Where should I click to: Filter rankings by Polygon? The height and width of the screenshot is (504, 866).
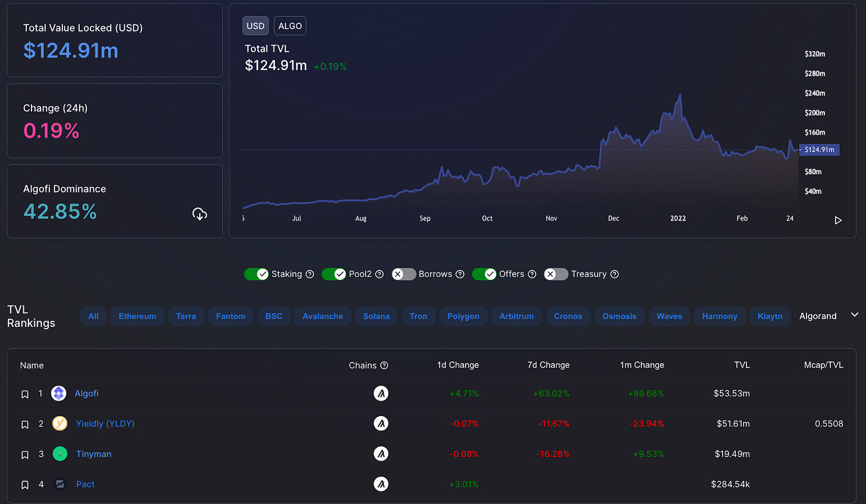[x=463, y=316]
